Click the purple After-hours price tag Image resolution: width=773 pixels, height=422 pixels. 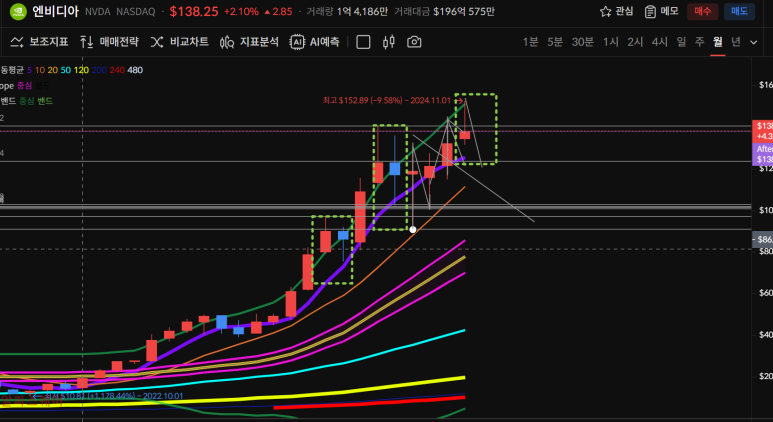(x=762, y=154)
